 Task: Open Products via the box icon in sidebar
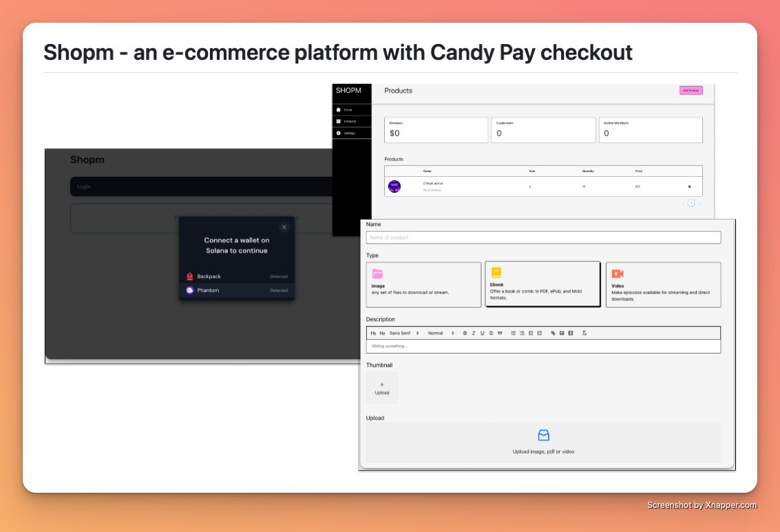pyautogui.click(x=338, y=121)
